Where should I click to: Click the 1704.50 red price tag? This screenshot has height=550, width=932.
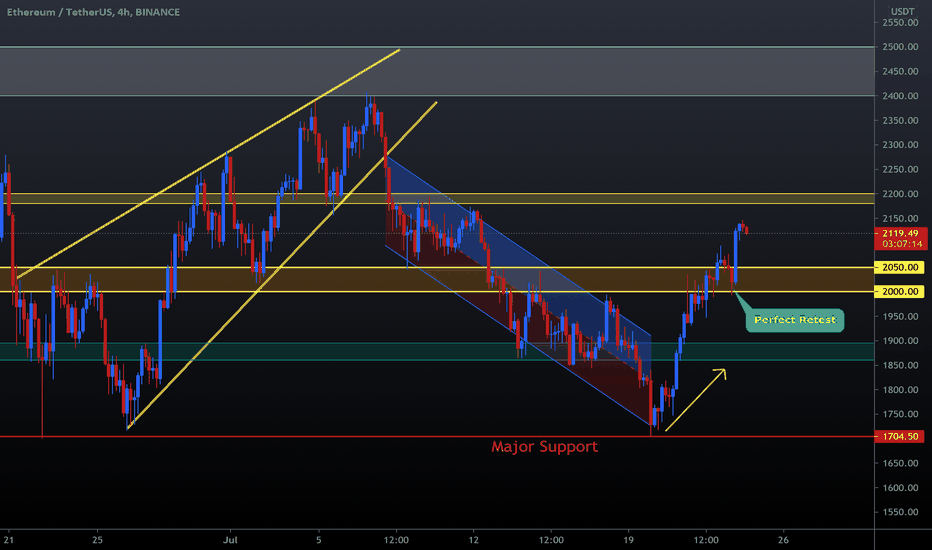click(x=900, y=436)
